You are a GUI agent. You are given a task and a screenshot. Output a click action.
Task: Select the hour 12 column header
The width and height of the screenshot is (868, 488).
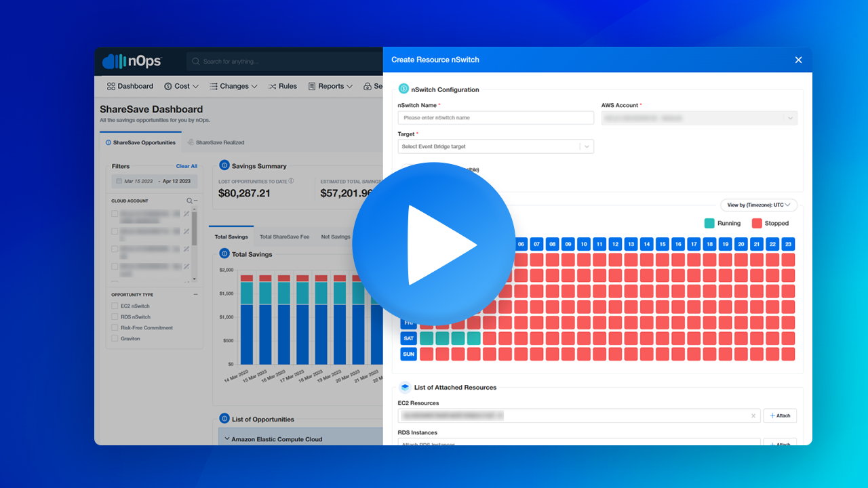[615, 244]
